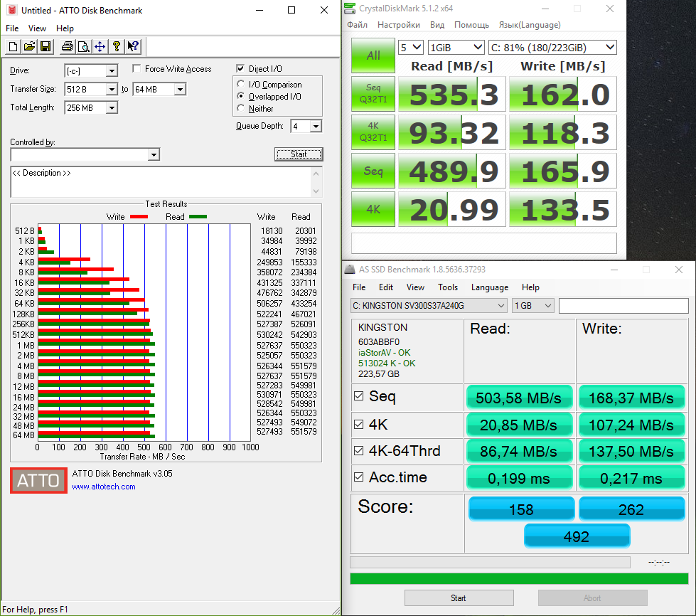This screenshot has height=616, width=696.
Task: Select the Neither radio button
Action: [x=240, y=108]
